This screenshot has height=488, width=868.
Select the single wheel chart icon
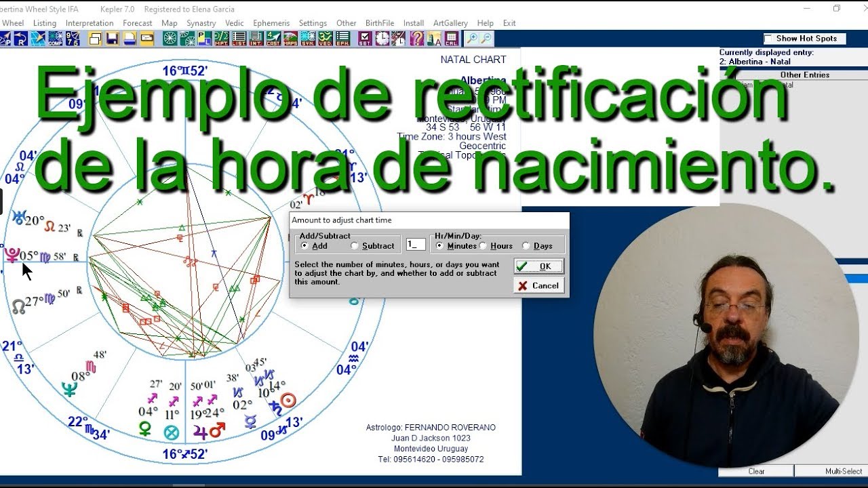coord(170,38)
